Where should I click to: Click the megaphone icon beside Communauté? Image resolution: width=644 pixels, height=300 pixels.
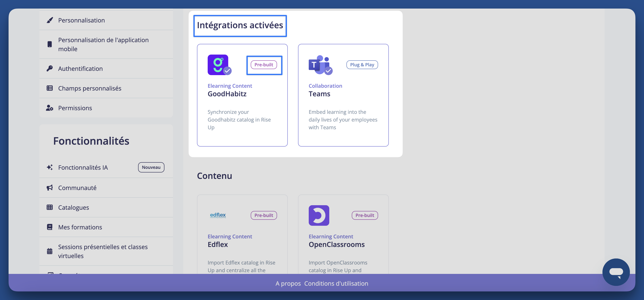[x=50, y=188]
